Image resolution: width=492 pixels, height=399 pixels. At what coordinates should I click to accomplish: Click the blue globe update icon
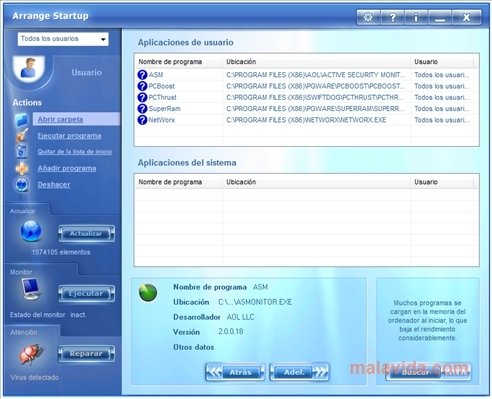coord(31,231)
